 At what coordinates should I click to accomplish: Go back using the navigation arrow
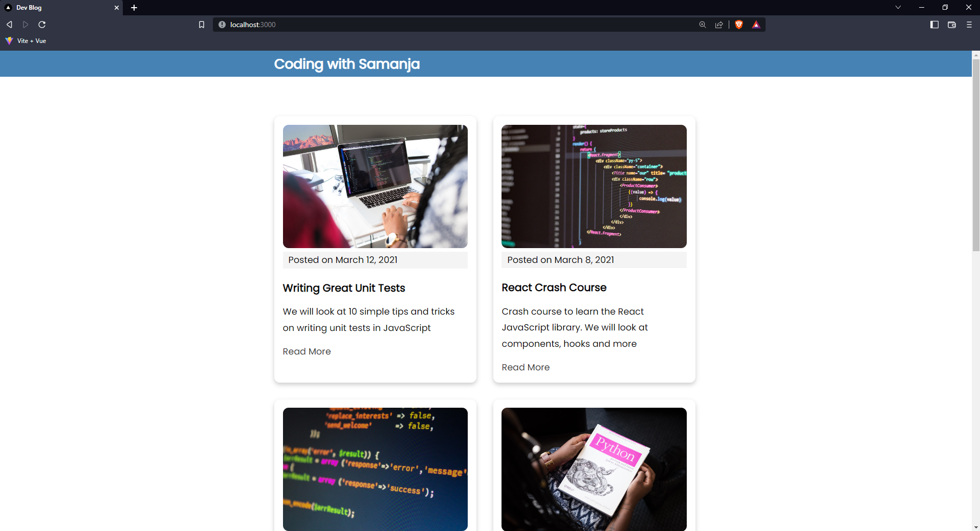[9, 24]
